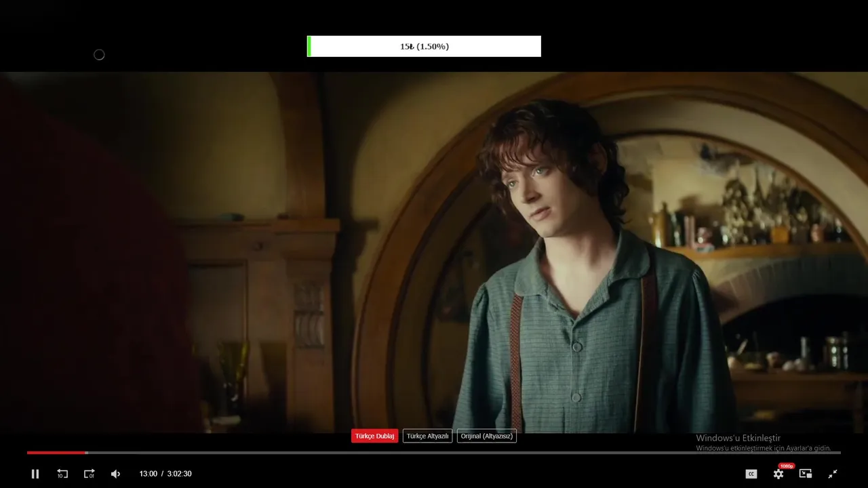This screenshot has width=868, height=488.
Task: Click the 15₺ (1.50%) donation goal bar
Action: 424,46
